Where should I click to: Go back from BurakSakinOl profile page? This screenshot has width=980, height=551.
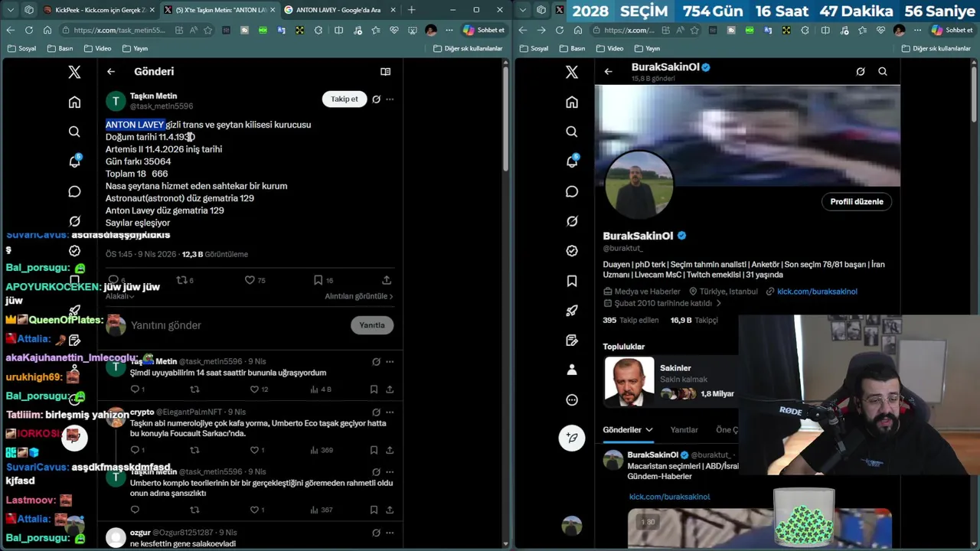click(x=608, y=71)
